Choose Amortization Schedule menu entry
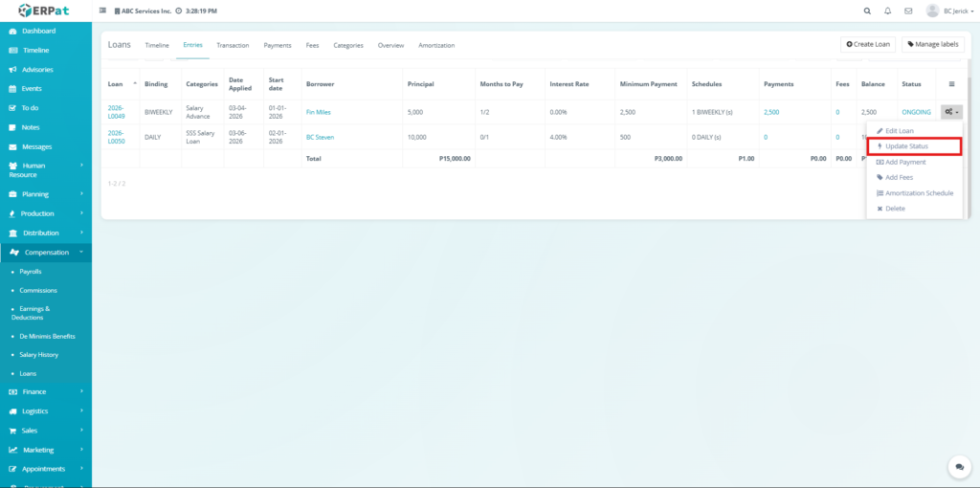The height and width of the screenshot is (488, 980). coord(918,193)
